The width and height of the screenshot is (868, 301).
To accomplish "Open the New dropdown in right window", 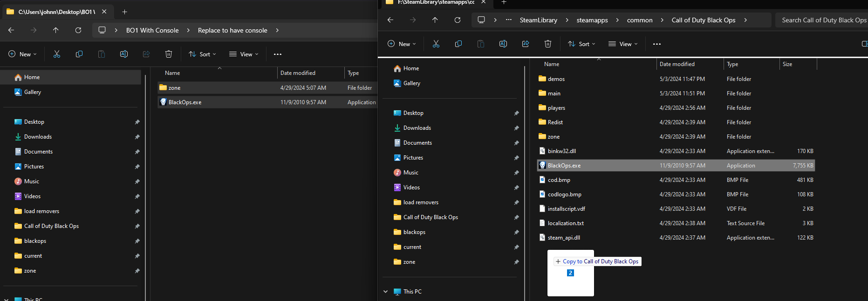I will pos(402,44).
